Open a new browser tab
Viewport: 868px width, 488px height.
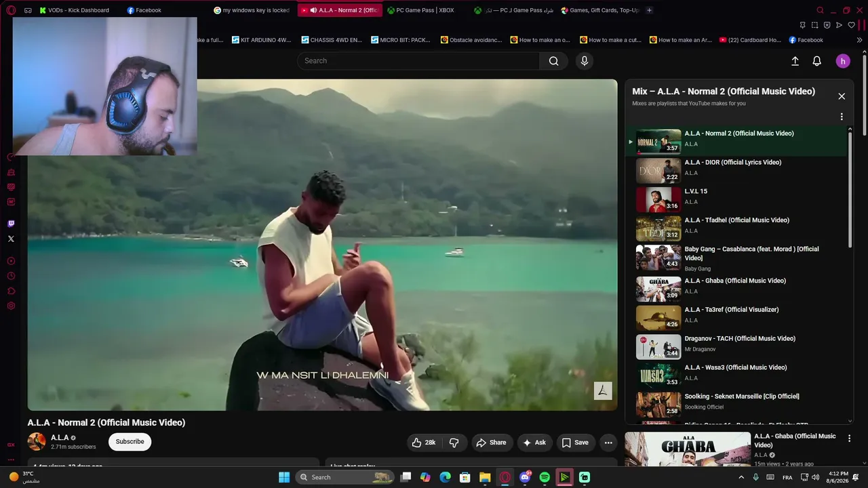pos(649,10)
